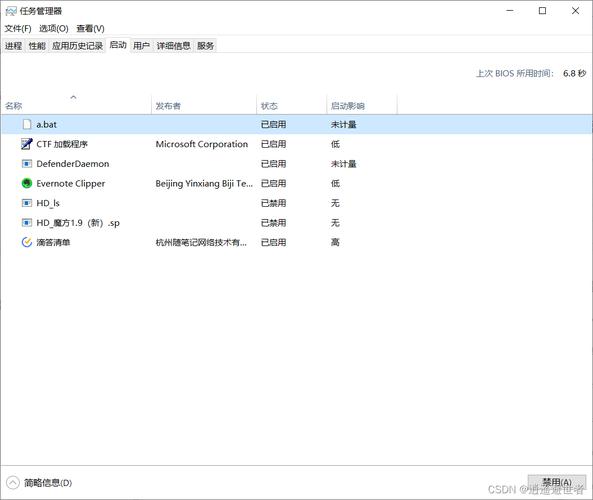Click the a.bat file icon
Screen dimensions: 593x500
[27, 124]
